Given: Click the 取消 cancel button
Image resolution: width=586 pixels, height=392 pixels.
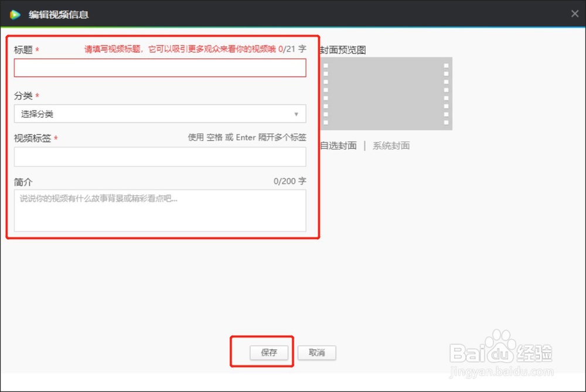Looking at the screenshot, I should tap(316, 352).
